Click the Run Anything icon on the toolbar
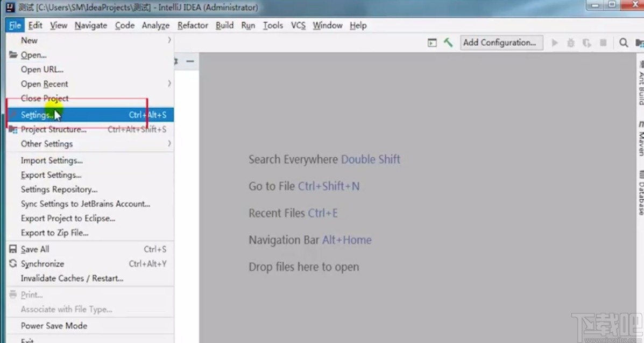 [432, 43]
